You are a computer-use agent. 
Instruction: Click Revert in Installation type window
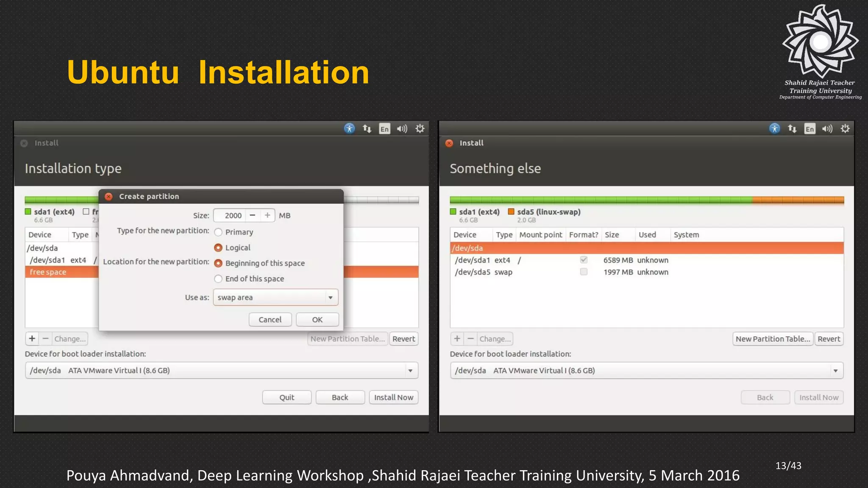tap(403, 338)
